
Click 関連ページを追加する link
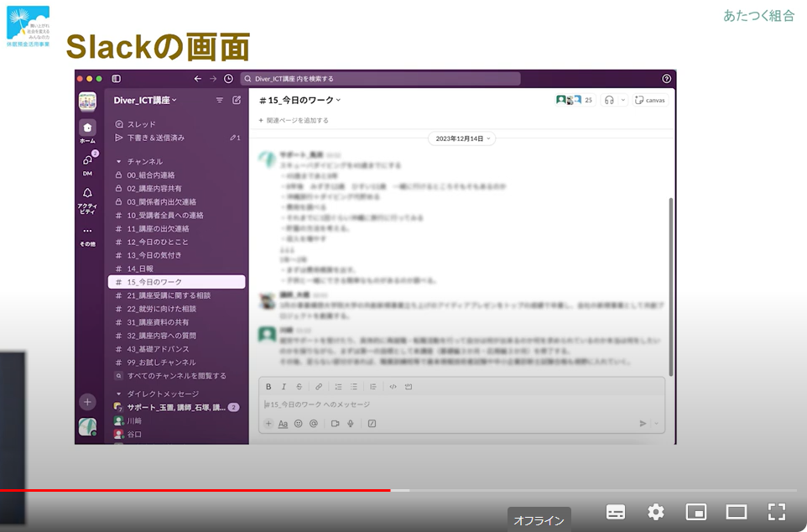[x=294, y=121]
